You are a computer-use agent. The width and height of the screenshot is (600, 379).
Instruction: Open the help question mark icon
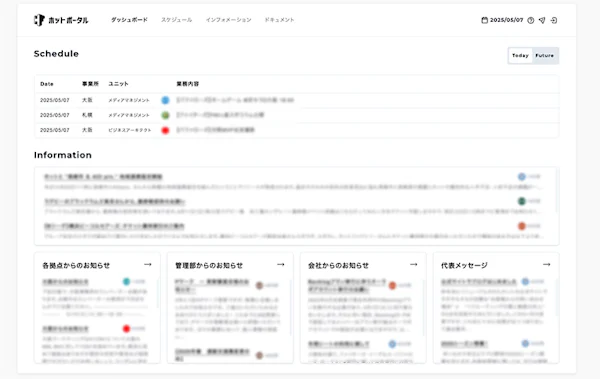[x=531, y=20]
